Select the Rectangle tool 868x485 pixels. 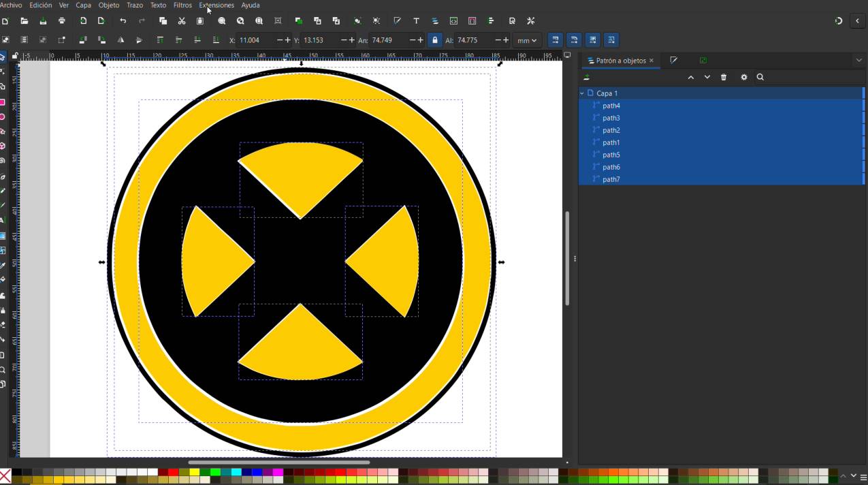pos(3,102)
